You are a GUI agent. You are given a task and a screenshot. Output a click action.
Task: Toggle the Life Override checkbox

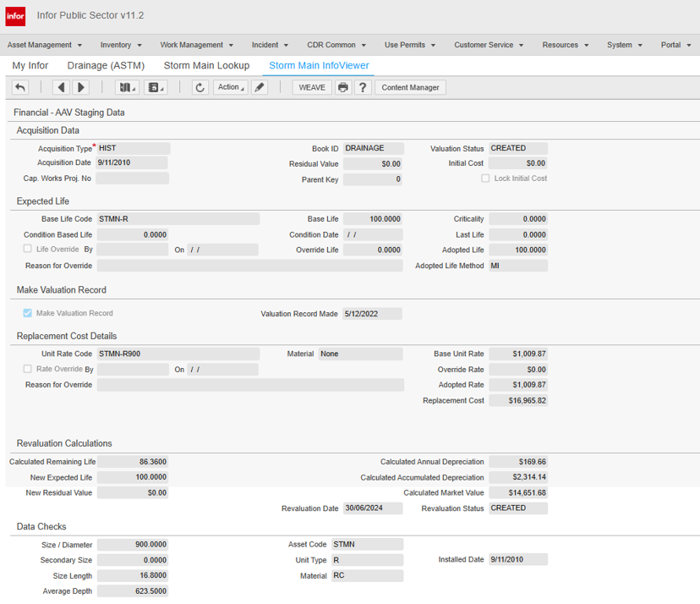pyautogui.click(x=28, y=250)
